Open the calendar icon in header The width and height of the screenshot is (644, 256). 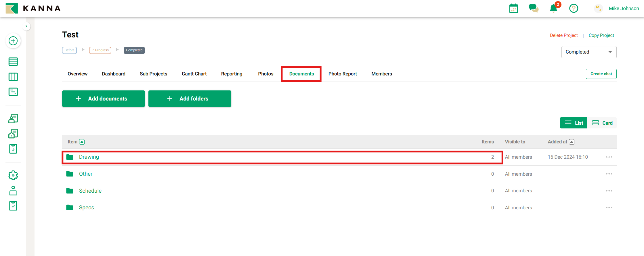pos(513,8)
